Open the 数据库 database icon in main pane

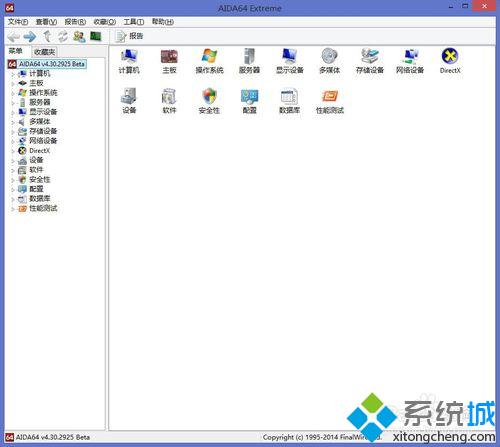pos(289,101)
